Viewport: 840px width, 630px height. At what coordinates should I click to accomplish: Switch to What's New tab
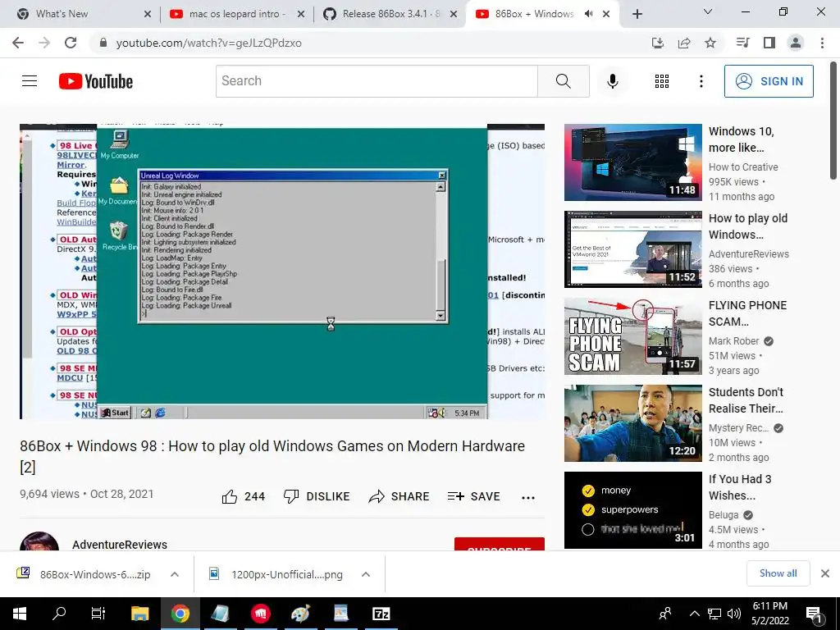[x=82, y=14]
